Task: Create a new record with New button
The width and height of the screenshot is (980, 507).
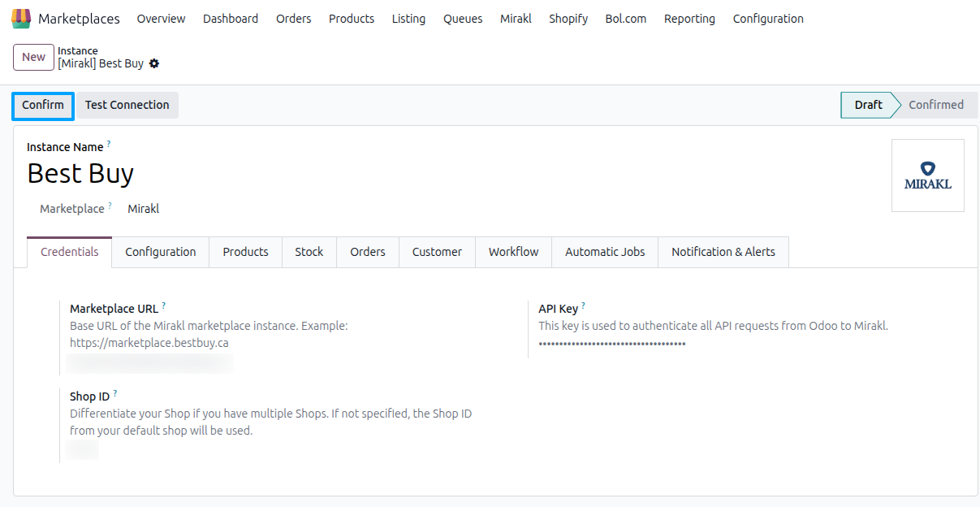Action: (x=34, y=57)
